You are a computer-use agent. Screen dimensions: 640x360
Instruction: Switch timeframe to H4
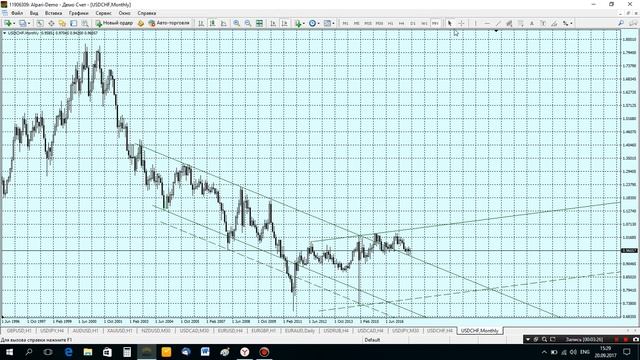401,23
